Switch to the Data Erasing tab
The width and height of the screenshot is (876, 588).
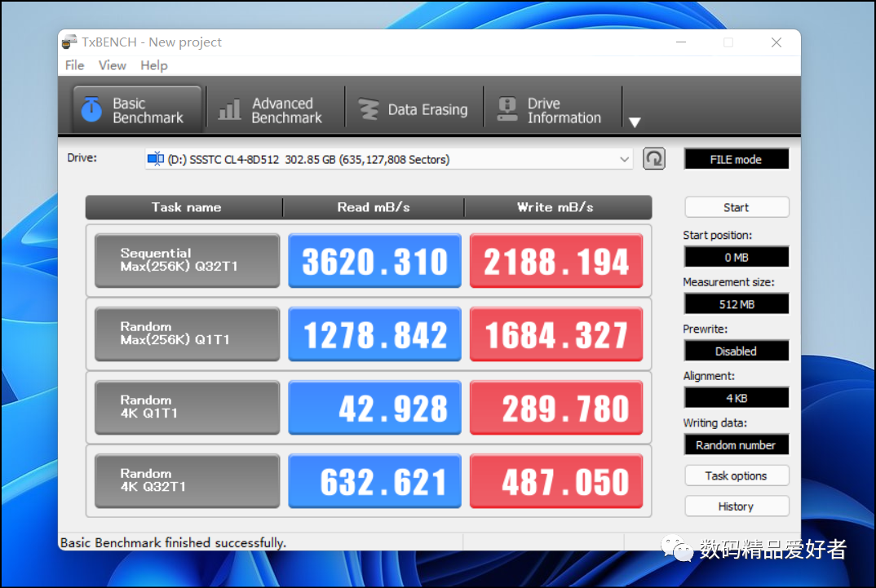[414, 110]
